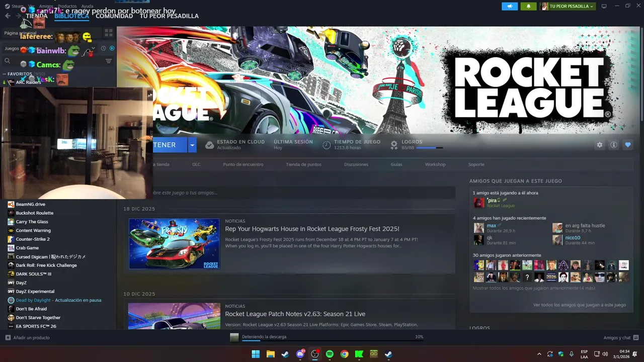The image size is (644, 362).
Task: Select Buckshot Roulette in library list
Action: (x=34, y=213)
